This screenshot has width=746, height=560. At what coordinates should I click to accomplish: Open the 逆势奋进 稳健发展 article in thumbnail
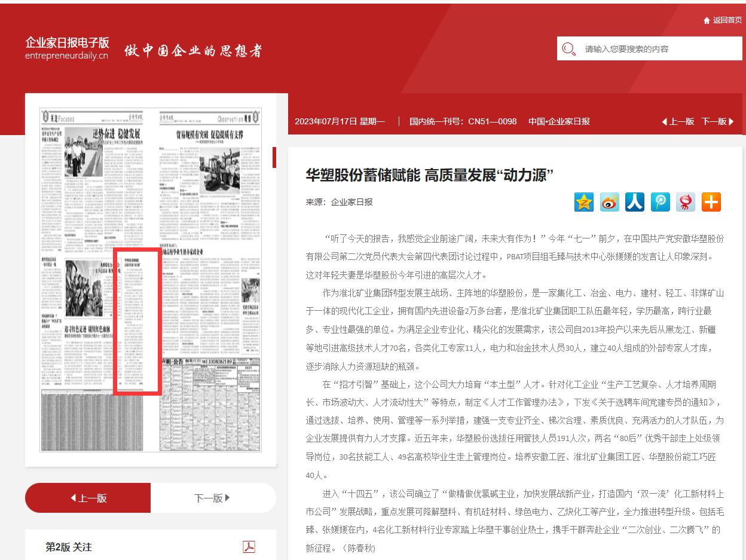116,133
